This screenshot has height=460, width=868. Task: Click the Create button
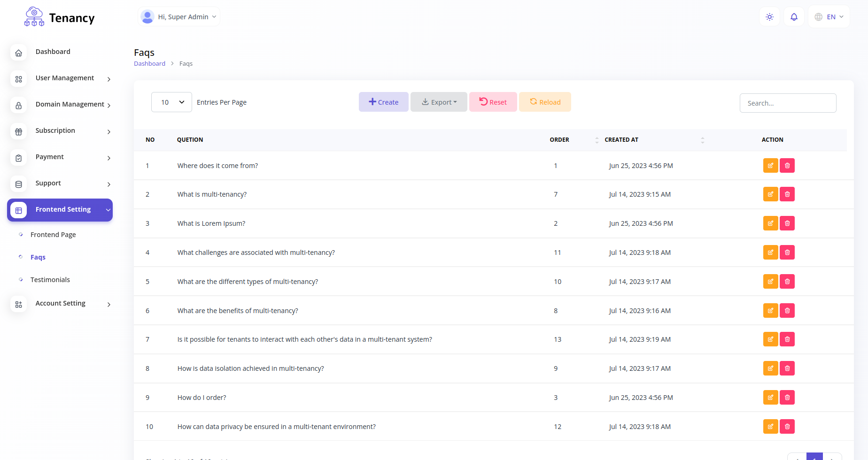click(383, 102)
